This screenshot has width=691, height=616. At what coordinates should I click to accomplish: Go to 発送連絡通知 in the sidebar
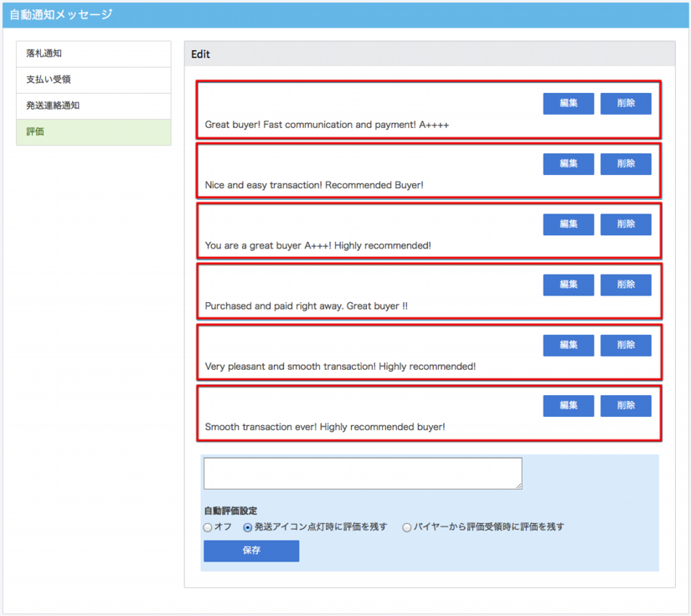click(93, 106)
